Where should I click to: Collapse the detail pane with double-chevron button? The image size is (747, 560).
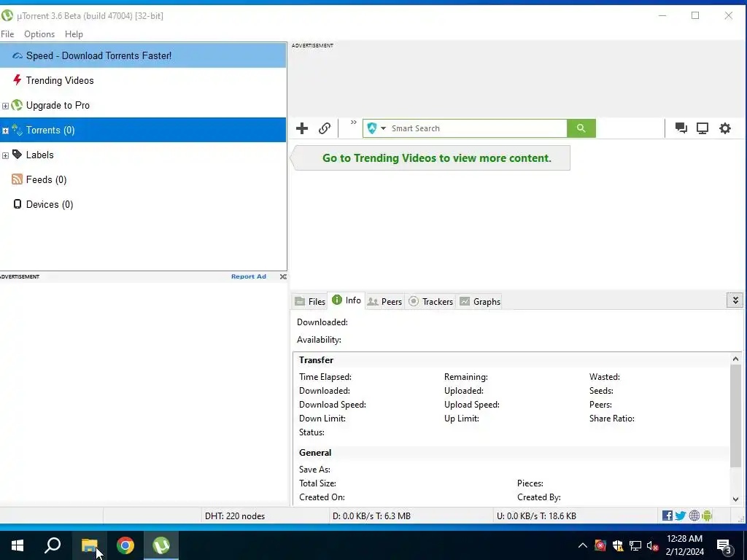[735, 300]
